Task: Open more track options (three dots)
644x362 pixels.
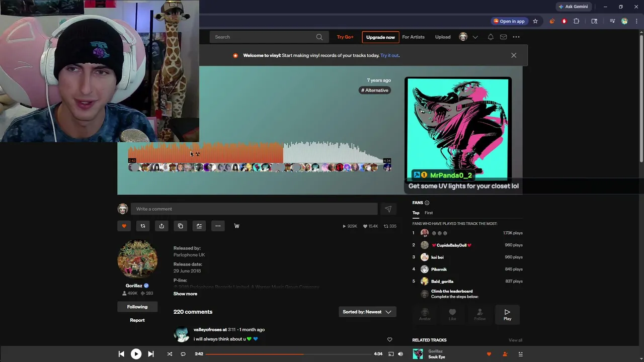Action: pyautogui.click(x=218, y=226)
